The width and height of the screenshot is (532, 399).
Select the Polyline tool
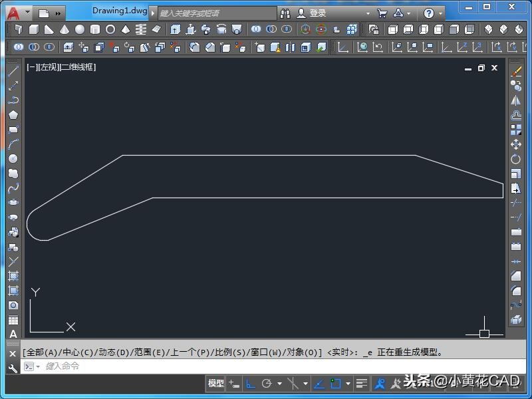[x=13, y=100]
